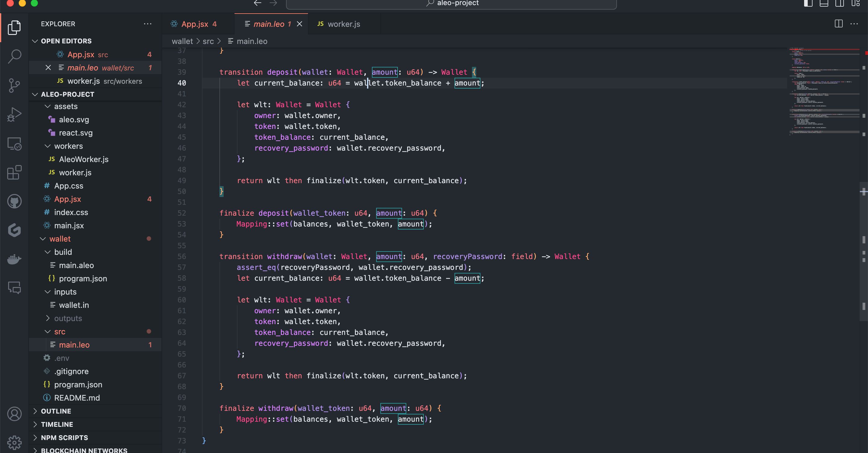Toggle the secondary side bar layout icon
Viewport: 868px width, 453px height.
click(x=839, y=3)
